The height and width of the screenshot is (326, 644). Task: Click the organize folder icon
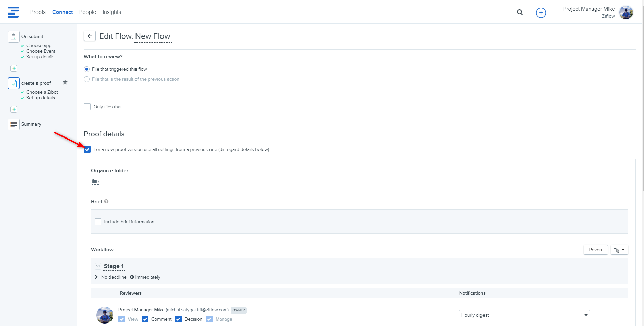coord(95,182)
